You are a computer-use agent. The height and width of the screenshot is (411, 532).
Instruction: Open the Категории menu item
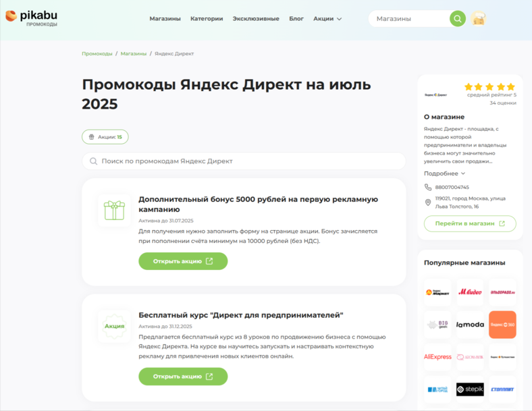pyautogui.click(x=207, y=19)
